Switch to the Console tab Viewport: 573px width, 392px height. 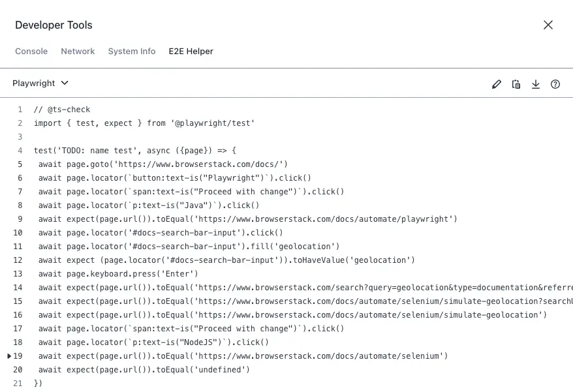31,52
